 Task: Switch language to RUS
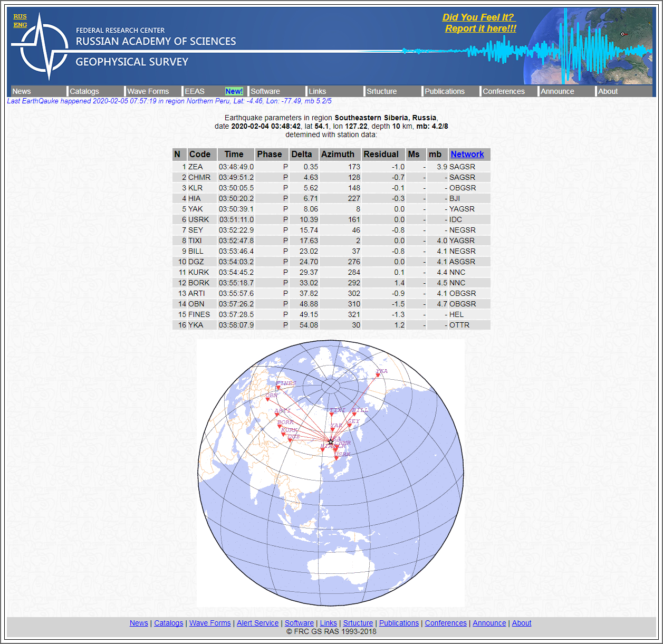[20, 16]
